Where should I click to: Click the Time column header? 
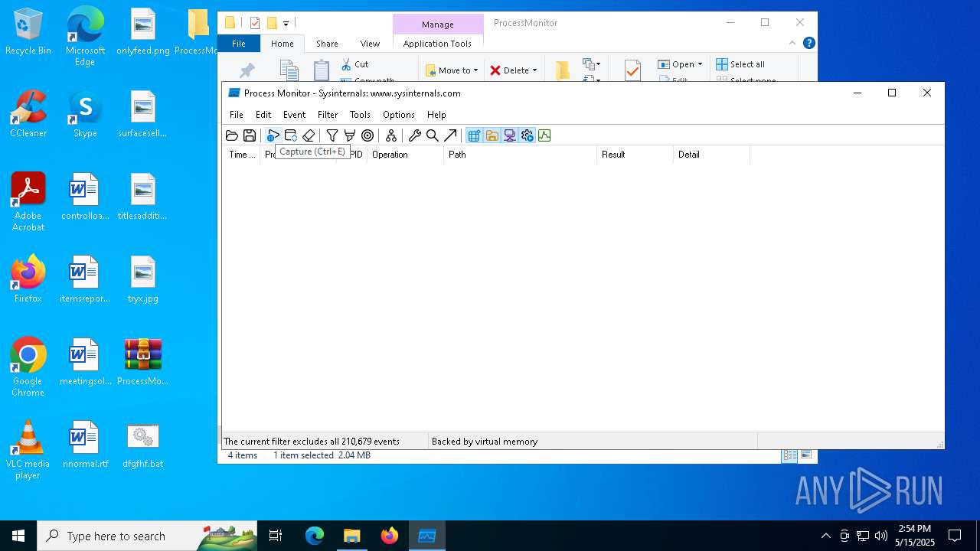pyautogui.click(x=242, y=155)
